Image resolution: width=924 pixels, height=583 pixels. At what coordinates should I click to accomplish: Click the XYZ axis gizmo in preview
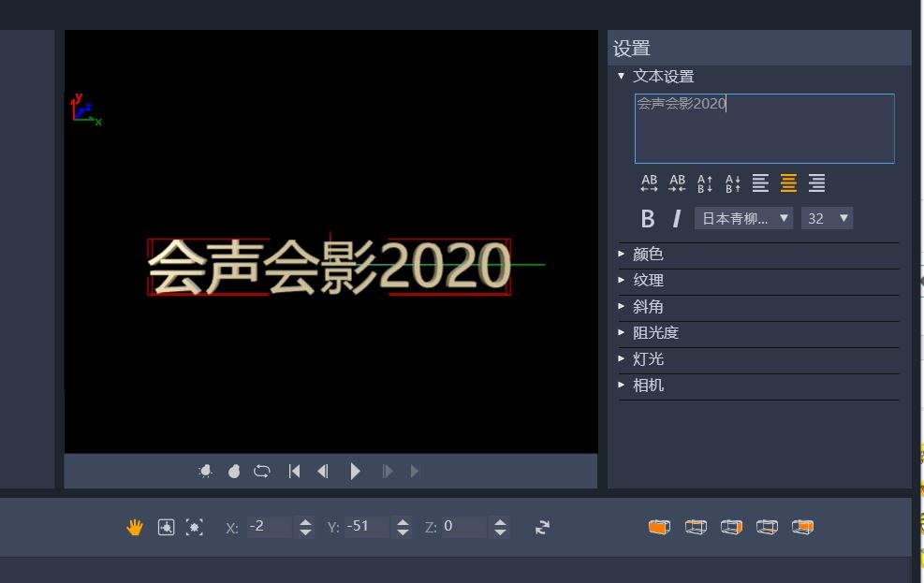[85, 109]
